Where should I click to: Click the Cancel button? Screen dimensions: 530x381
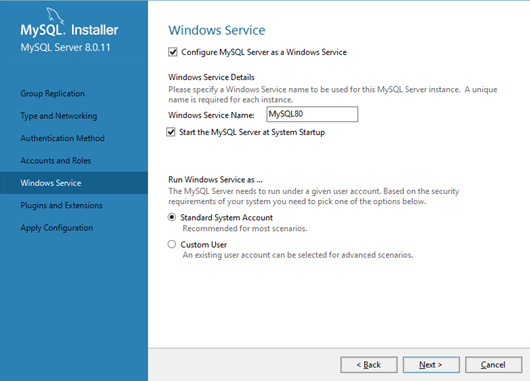pyautogui.click(x=493, y=364)
